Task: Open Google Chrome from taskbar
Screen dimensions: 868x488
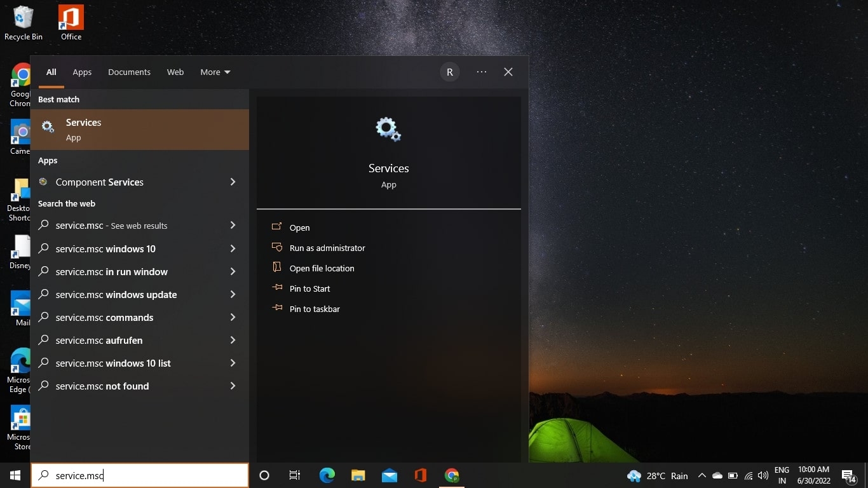Action: 452,475
